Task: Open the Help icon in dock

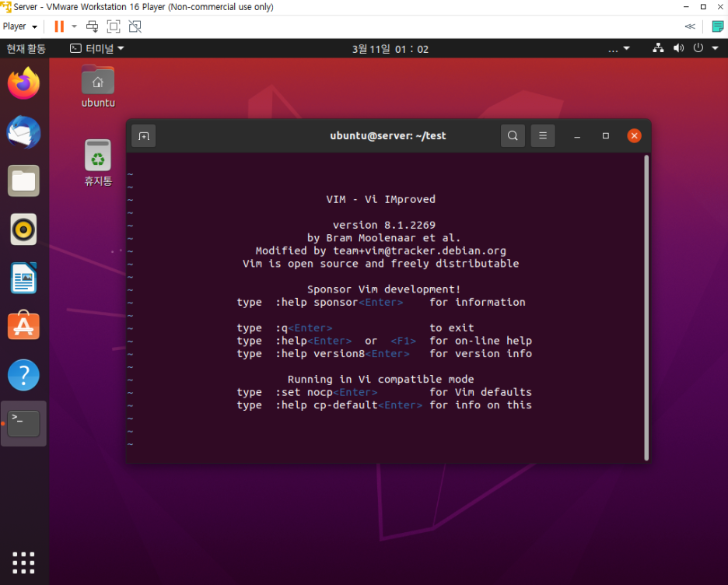Action: coord(23,375)
